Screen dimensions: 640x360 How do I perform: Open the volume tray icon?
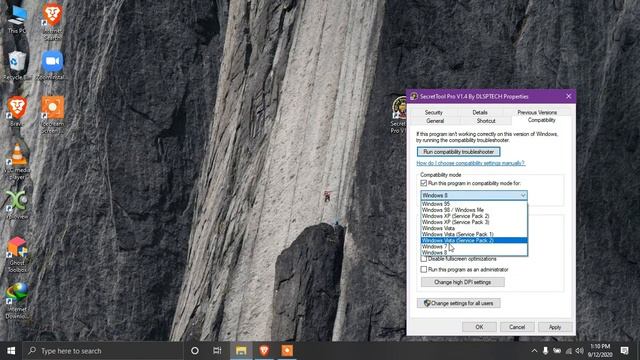click(579, 351)
